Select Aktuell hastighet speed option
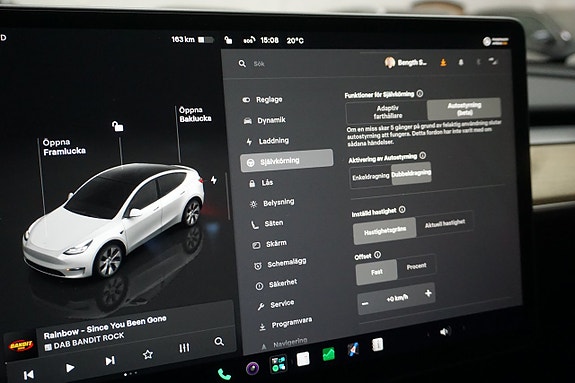This screenshot has width=575, height=383. pos(445,223)
